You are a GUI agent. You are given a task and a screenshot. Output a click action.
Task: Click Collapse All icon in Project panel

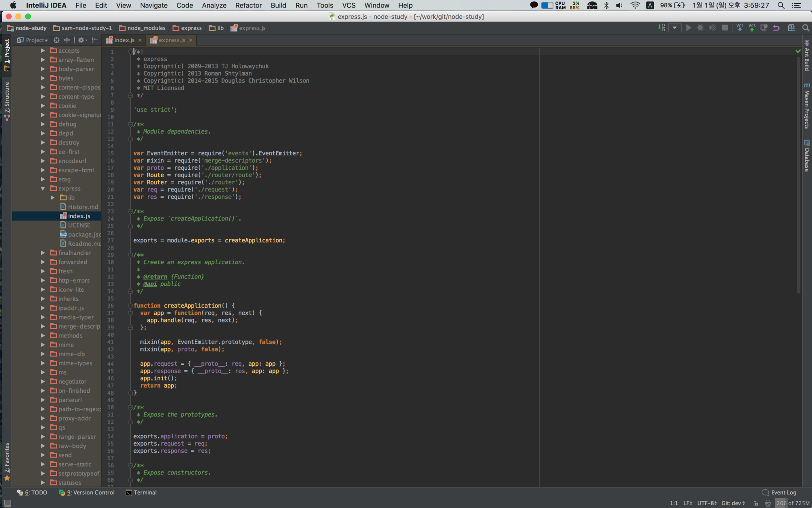[x=67, y=40]
